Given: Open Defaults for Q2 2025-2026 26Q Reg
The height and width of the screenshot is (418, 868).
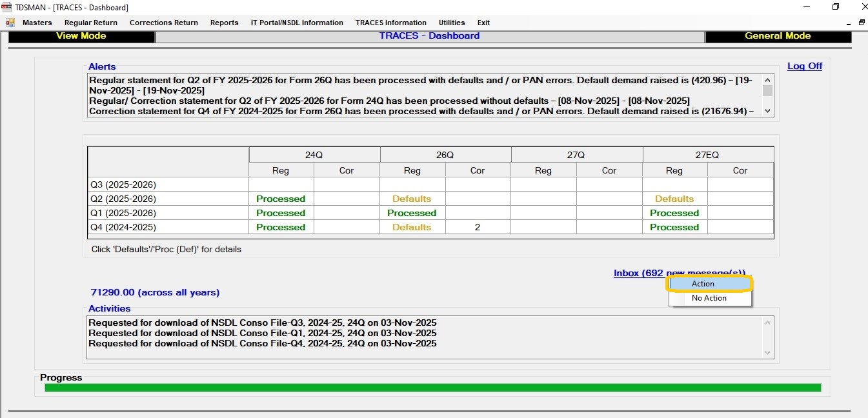Looking at the screenshot, I should (412, 199).
